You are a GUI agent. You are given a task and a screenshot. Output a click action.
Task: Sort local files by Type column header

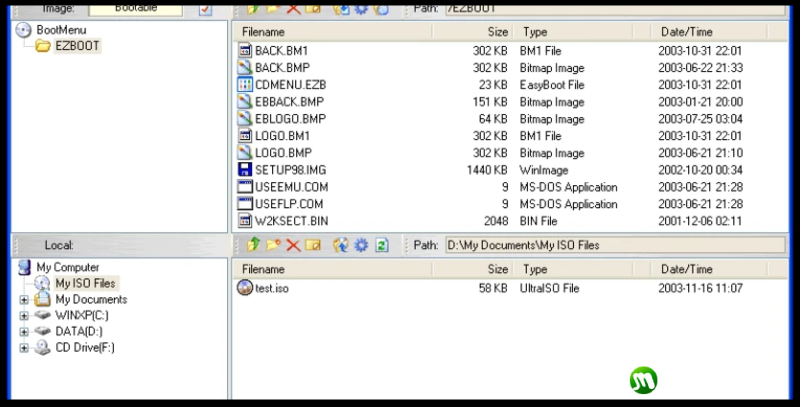[x=573, y=269]
